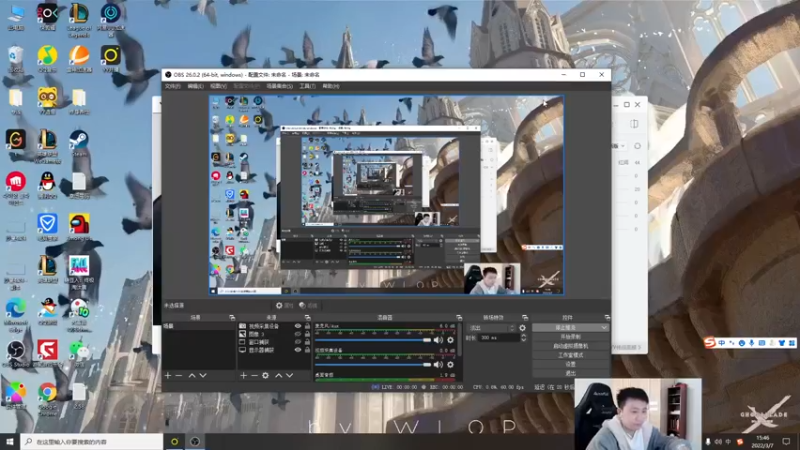Click the 麦克风/Aux volume slider
This screenshot has width=800, height=450.
(x=373, y=340)
